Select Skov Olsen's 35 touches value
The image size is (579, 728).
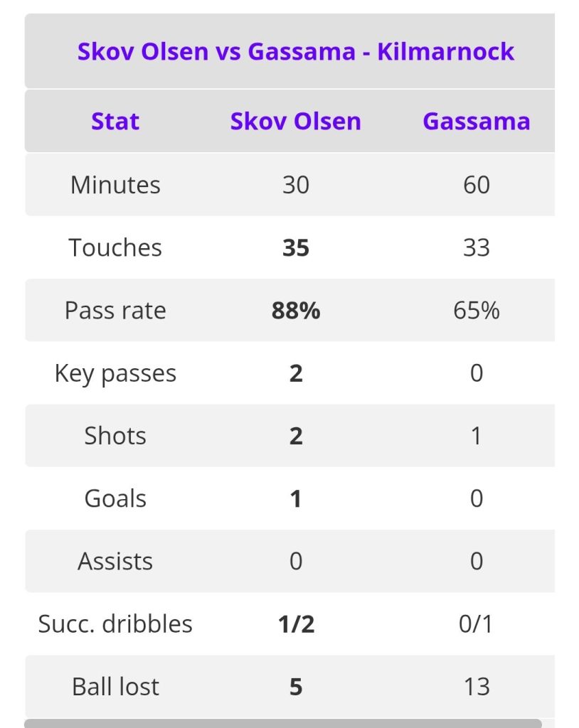point(296,247)
